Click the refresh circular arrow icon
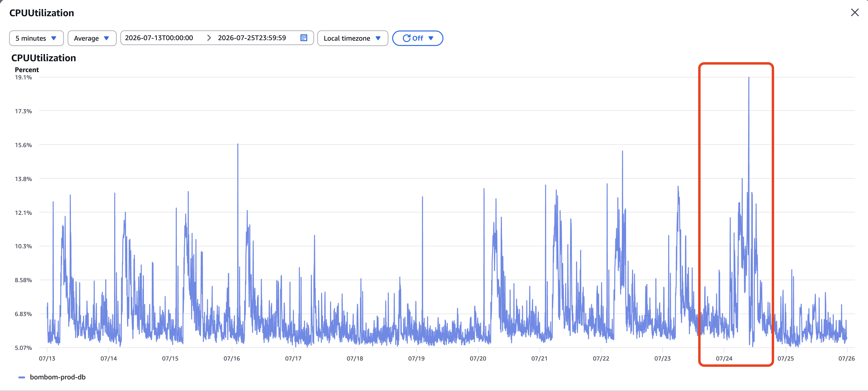 tap(406, 38)
